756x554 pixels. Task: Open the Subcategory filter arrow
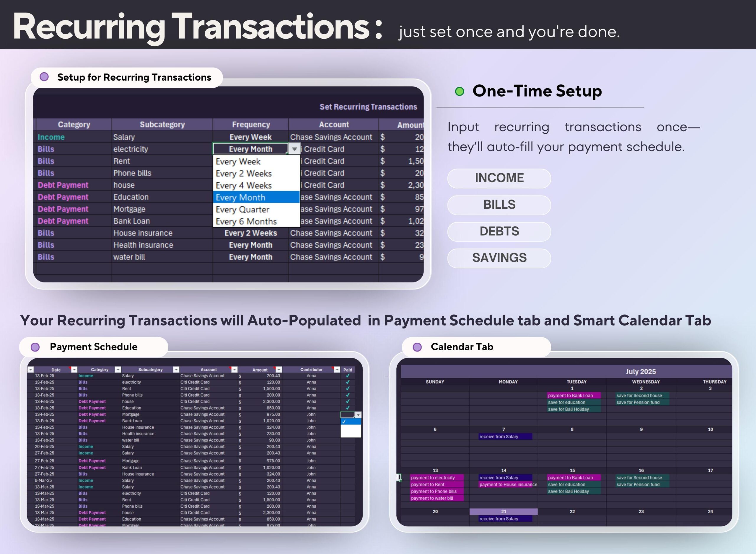(176, 370)
